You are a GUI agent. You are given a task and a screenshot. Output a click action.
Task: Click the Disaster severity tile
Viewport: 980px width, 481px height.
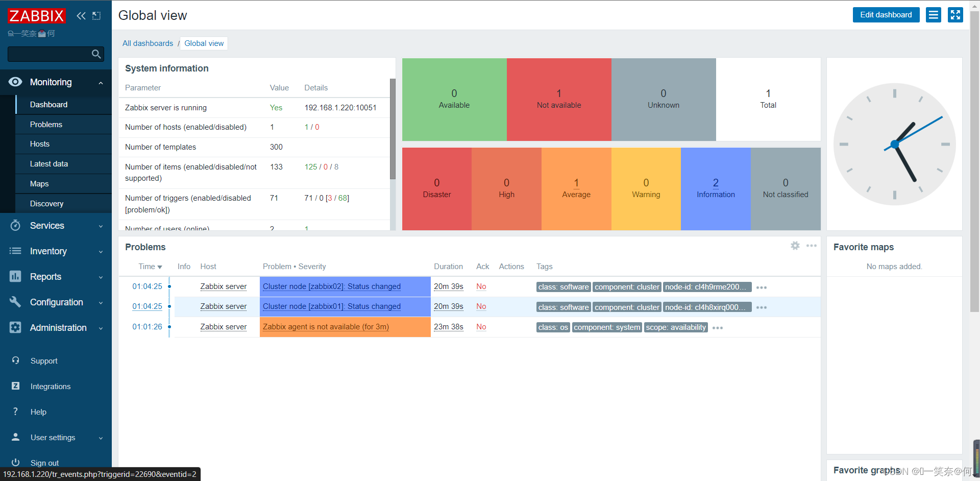(437, 189)
